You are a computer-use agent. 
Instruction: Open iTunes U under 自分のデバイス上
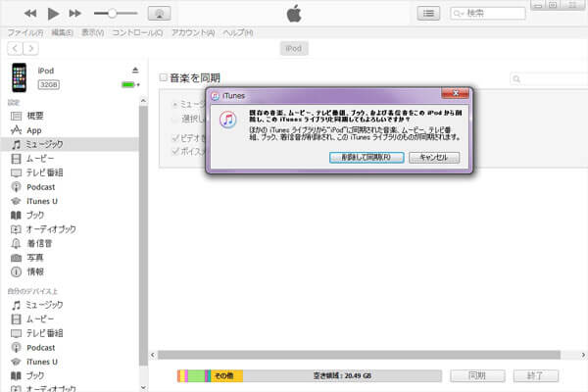(x=70, y=362)
